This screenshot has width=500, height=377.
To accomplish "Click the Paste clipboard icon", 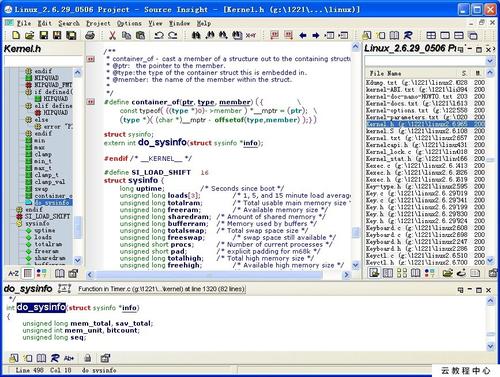I will [140, 35].
